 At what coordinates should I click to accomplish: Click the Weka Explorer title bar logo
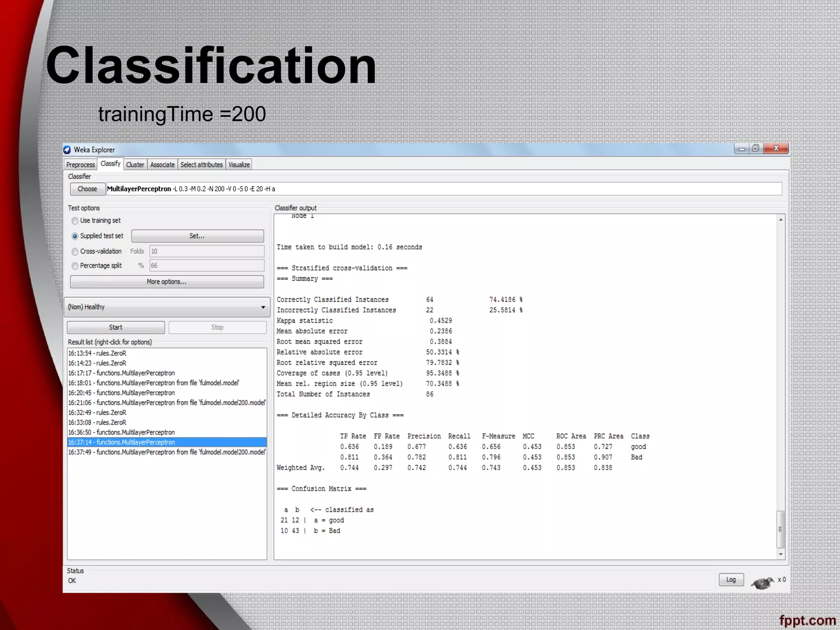point(67,150)
